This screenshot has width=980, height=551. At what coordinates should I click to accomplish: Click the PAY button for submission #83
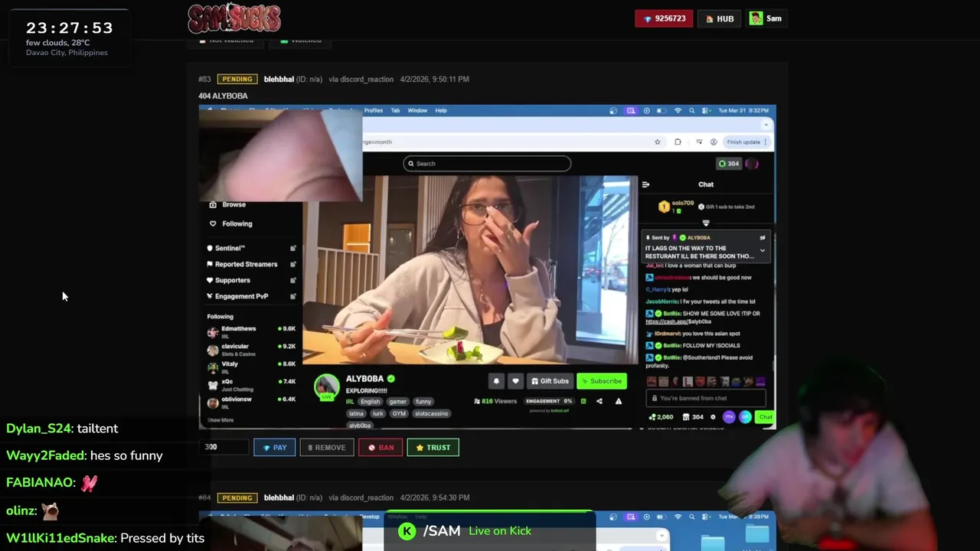(x=274, y=448)
